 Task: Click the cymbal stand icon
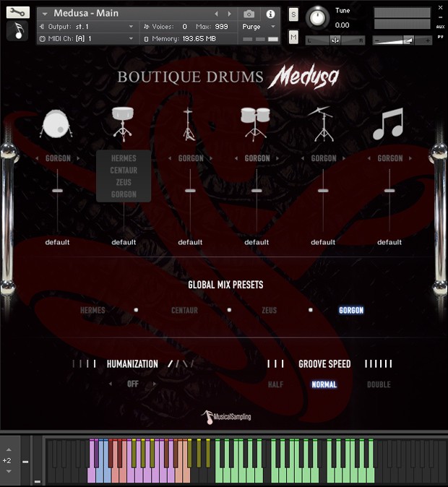(x=322, y=124)
